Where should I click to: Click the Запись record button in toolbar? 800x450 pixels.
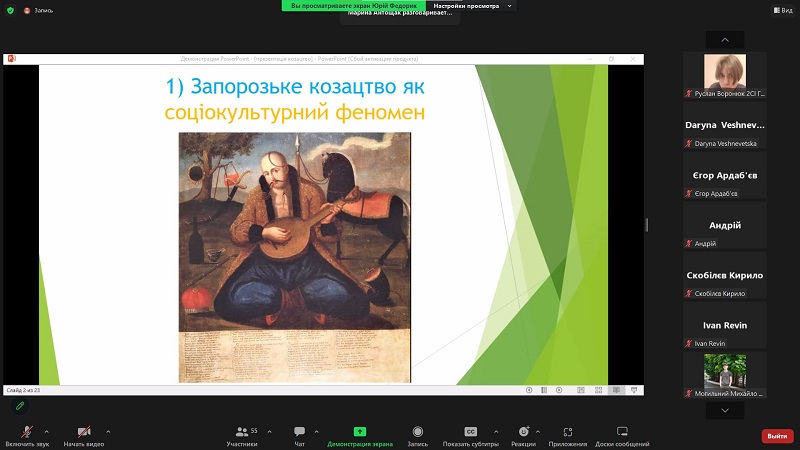(417, 436)
